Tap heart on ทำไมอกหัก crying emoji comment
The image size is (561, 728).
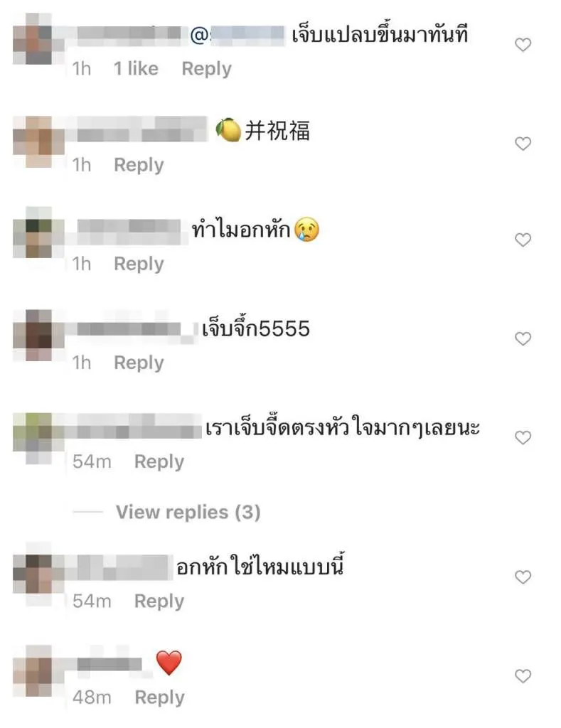click(523, 240)
